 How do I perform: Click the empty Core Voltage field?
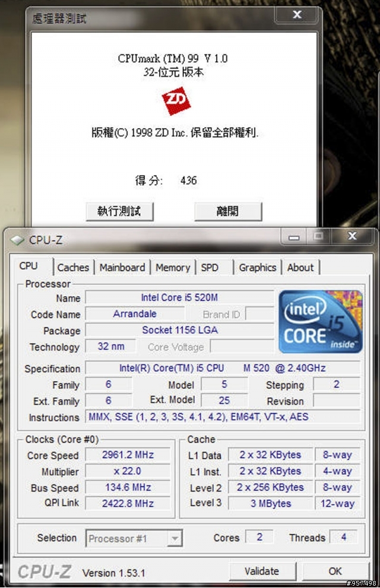click(x=242, y=347)
